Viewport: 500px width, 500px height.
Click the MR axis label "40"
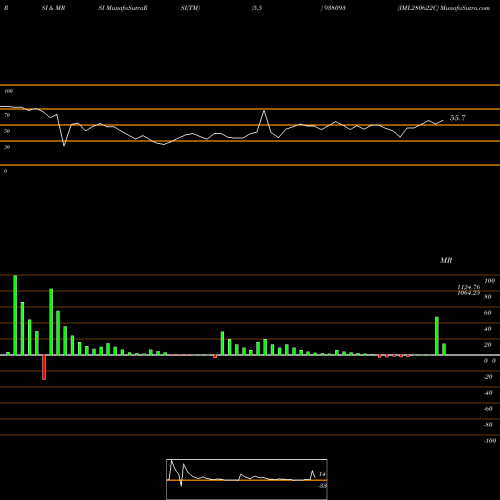click(x=488, y=329)
